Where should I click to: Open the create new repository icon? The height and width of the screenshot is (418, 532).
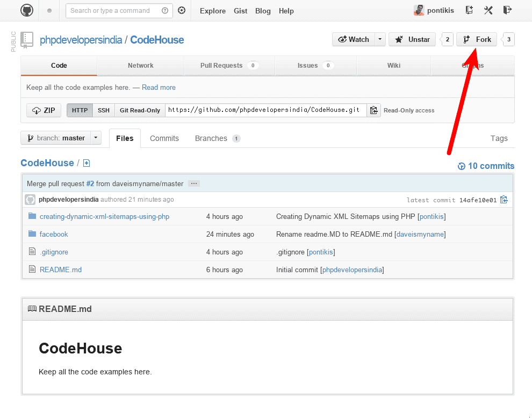tap(469, 10)
